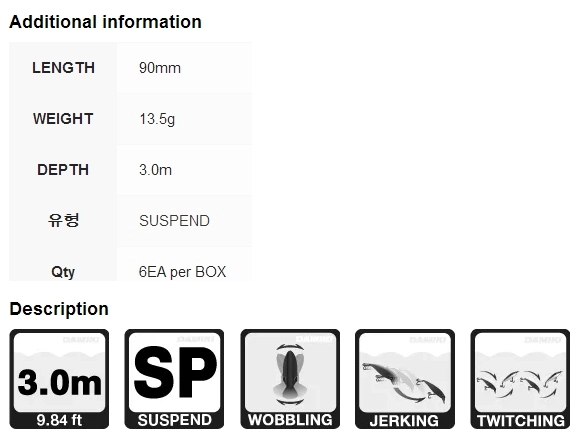Image resolution: width=576 pixels, height=440 pixels.
Task: Click the Additional information heading
Action: 105,22
